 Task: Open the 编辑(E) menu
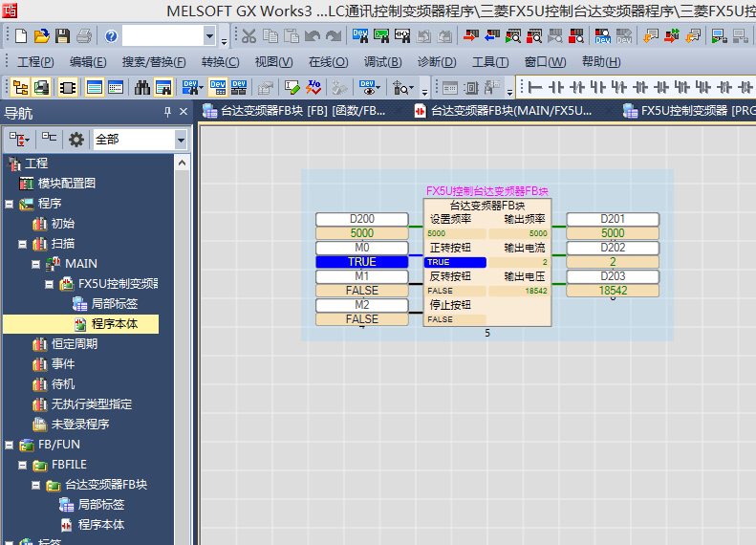(88, 62)
